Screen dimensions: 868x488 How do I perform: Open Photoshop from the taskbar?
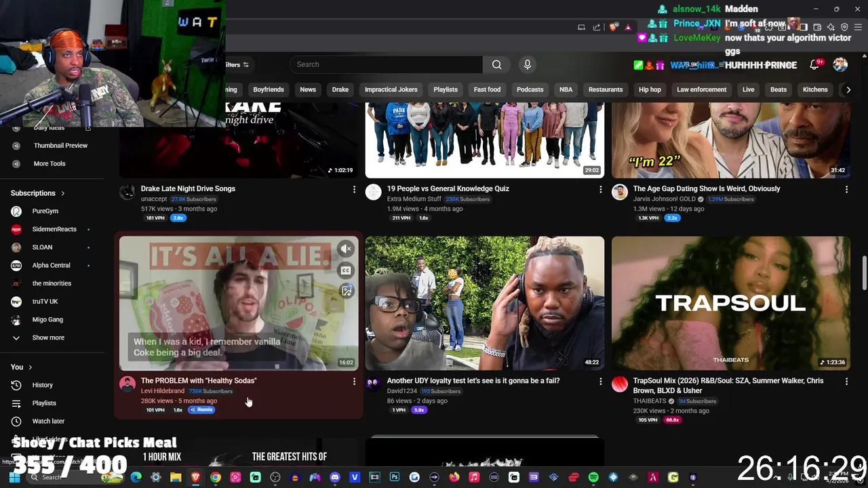click(x=394, y=477)
